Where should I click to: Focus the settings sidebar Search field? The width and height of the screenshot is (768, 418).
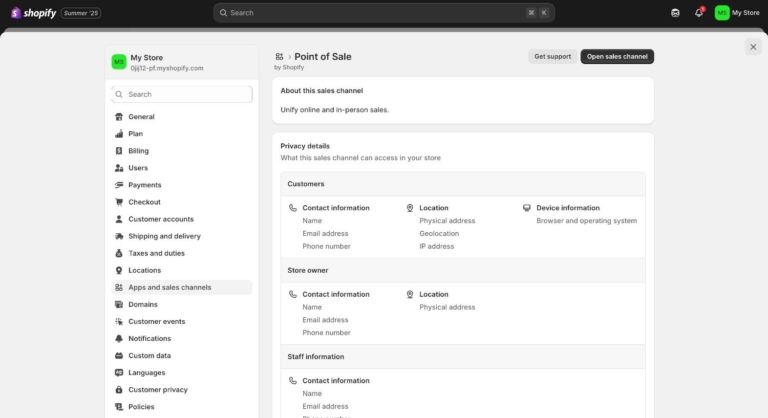pos(182,94)
